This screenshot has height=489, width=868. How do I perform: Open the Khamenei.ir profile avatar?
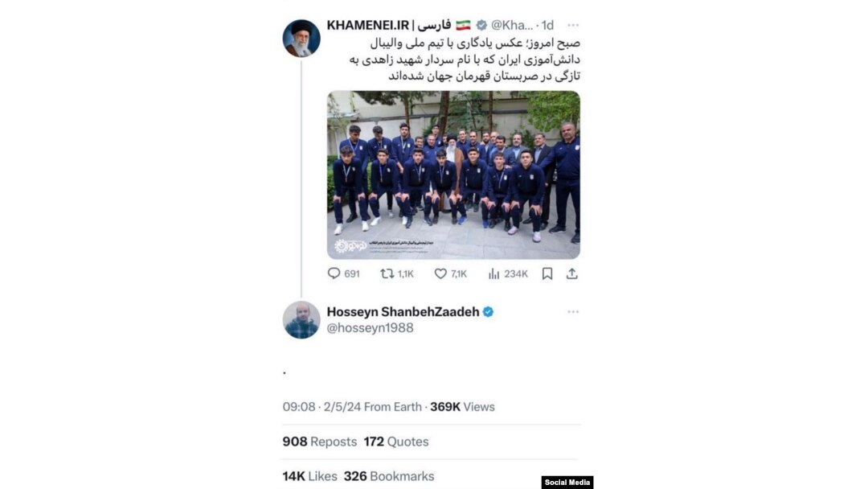(301, 39)
